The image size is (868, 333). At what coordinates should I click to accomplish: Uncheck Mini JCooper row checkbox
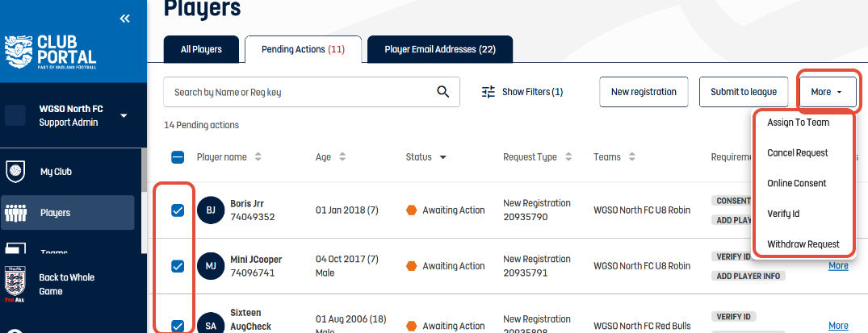(x=178, y=266)
